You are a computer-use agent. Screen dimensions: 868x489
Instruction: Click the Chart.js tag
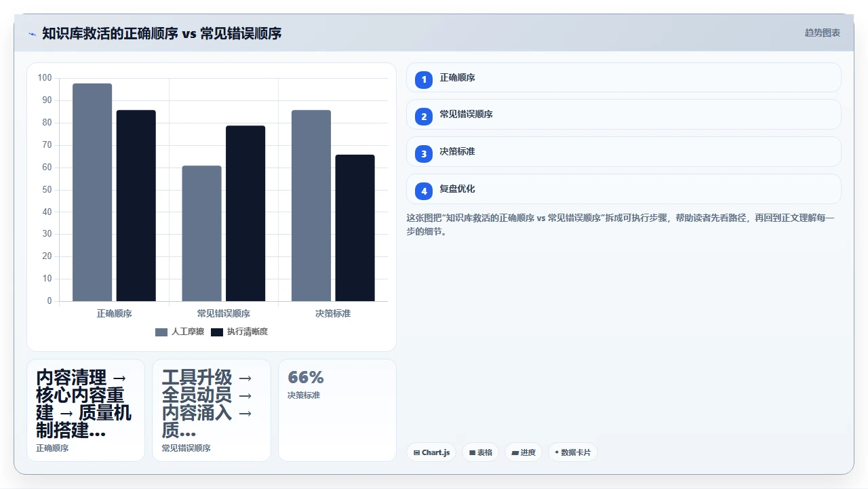point(431,452)
